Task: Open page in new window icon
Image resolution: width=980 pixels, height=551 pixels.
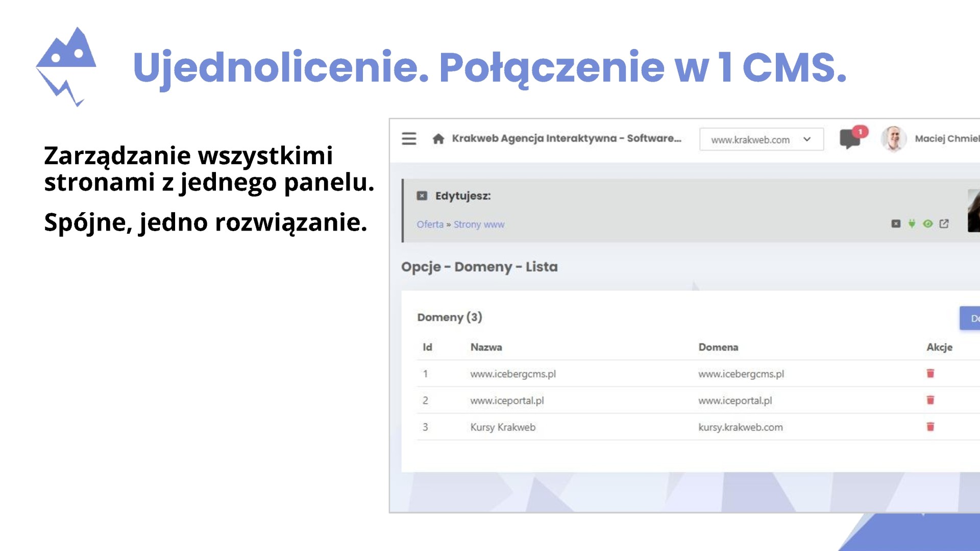Action: [944, 224]
